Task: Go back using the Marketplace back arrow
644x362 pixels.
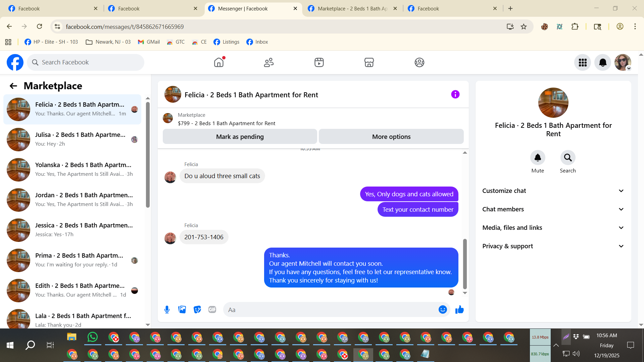Action: pyautogui.click(x=13, y=86)
